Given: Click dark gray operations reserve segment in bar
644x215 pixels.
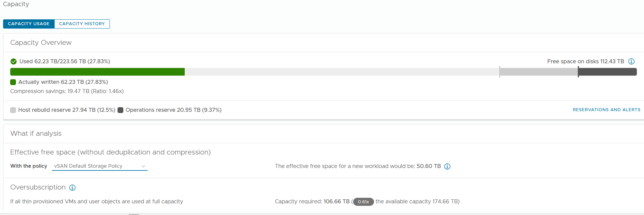Looking at the screenshot, I should pyautogui.click(x=607, y=72).
